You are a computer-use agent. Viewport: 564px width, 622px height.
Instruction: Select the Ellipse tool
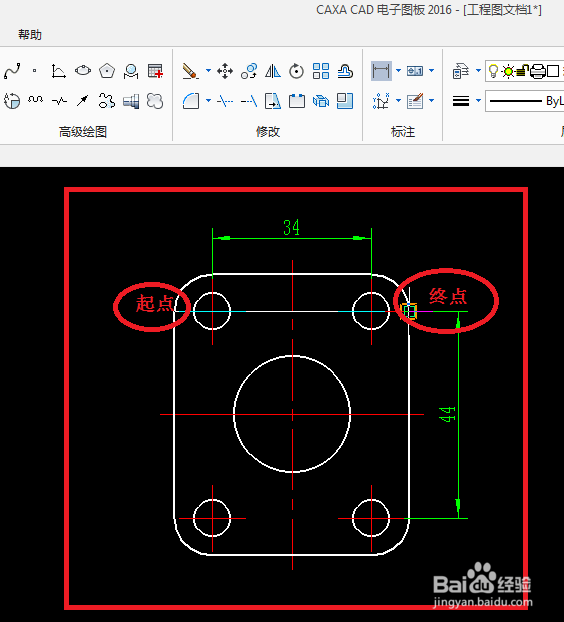coord(83,71)
